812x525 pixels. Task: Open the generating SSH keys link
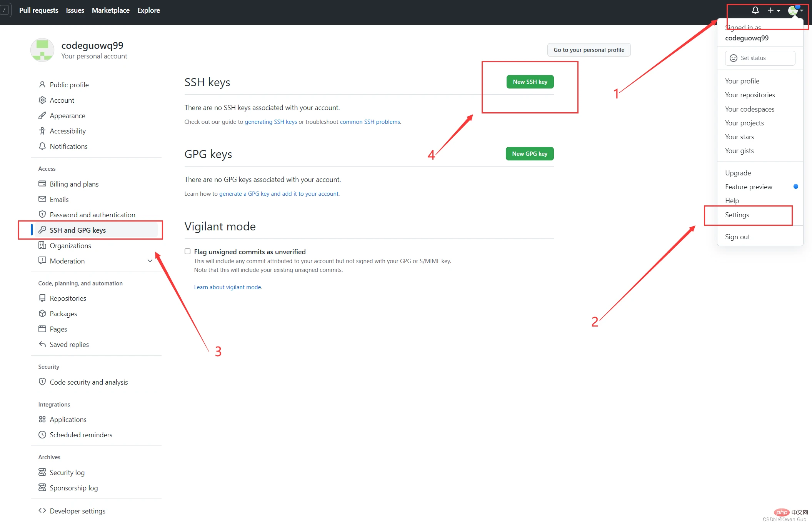(271, 122)
